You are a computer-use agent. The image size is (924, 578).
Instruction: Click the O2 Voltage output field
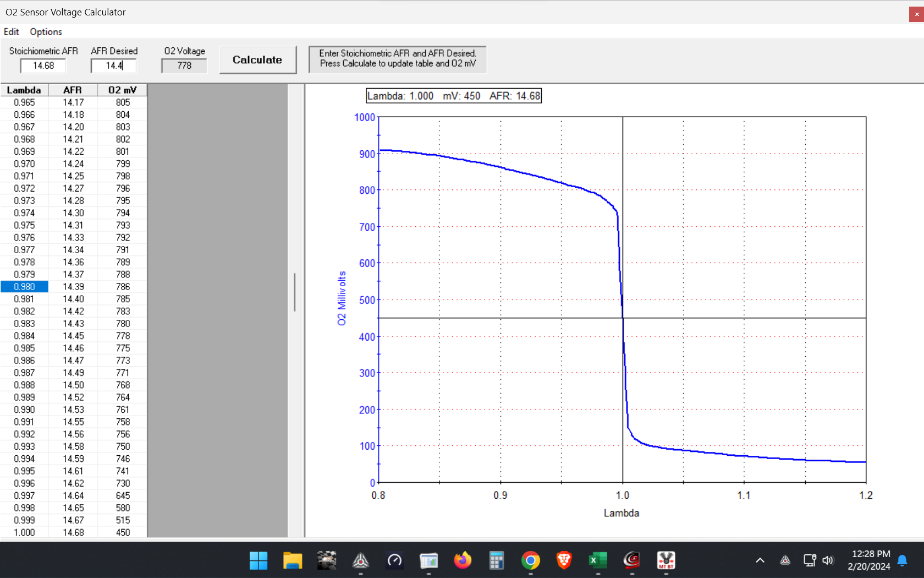[x=184, y=66]
